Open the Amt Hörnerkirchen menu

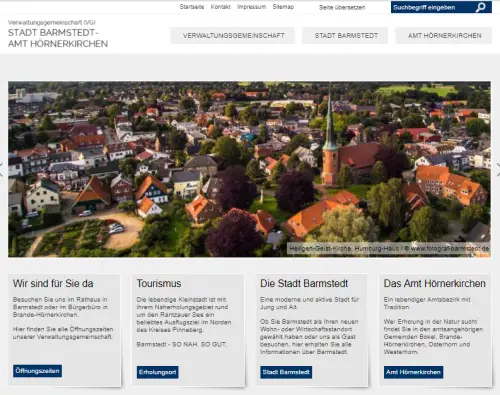pyautogui.click(x=444, y=36)
